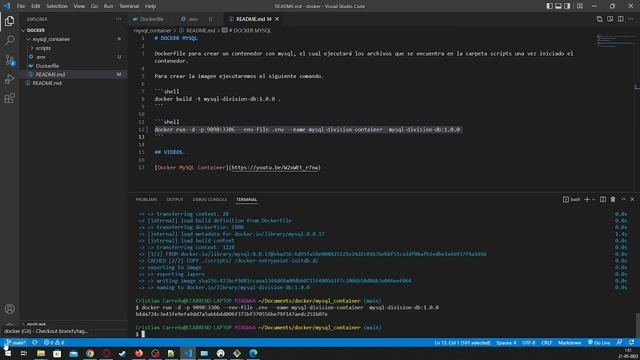Image resolution: width=640 pixels, height=360 pixels.
Task: Collapse the DOCKER root folder
Action: click(x=23, y=30)
